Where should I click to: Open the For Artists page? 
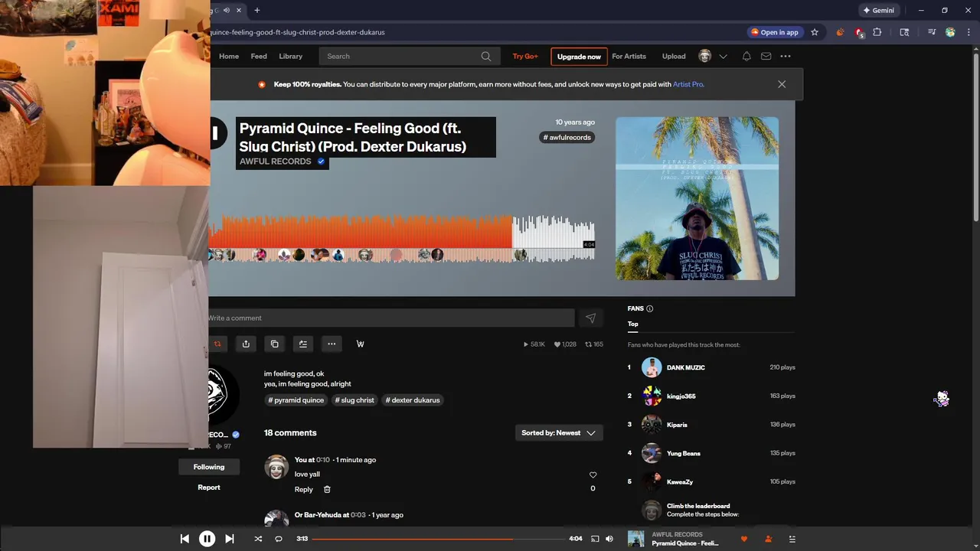point(629,56)
